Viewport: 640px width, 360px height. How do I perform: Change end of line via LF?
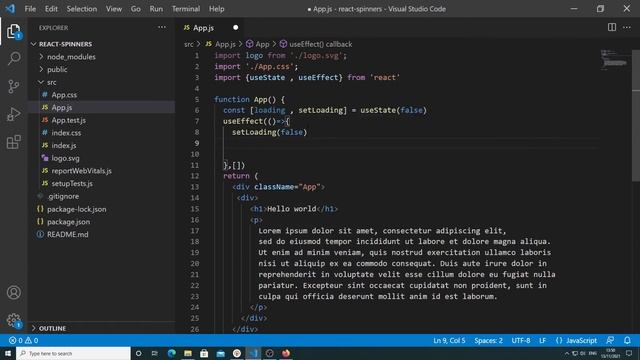click(x=542, y=340)
